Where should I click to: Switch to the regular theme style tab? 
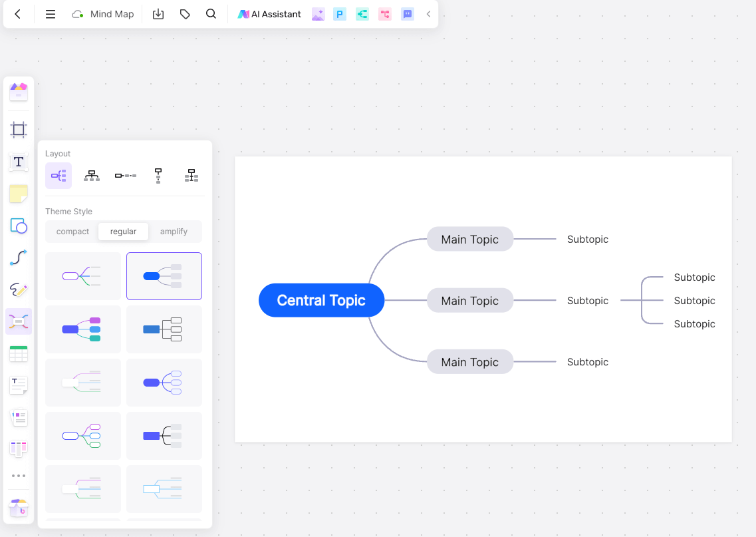tap(123, 231)
